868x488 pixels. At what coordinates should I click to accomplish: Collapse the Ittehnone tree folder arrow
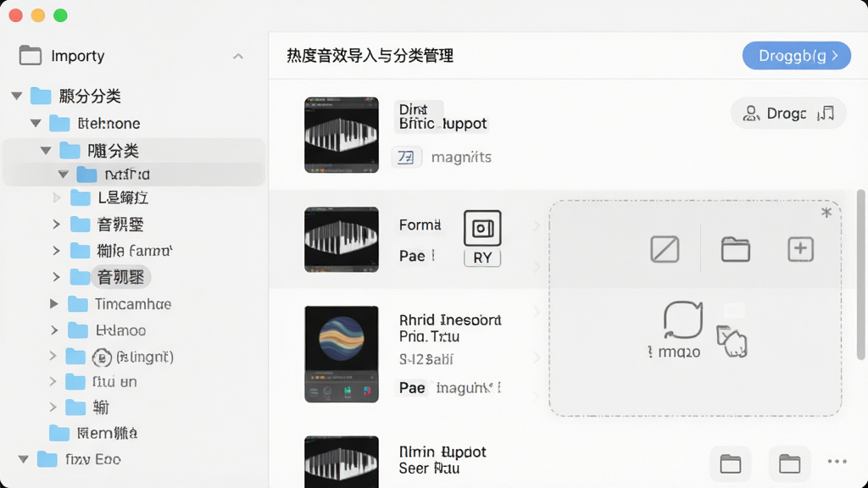[x=36, y=123]
